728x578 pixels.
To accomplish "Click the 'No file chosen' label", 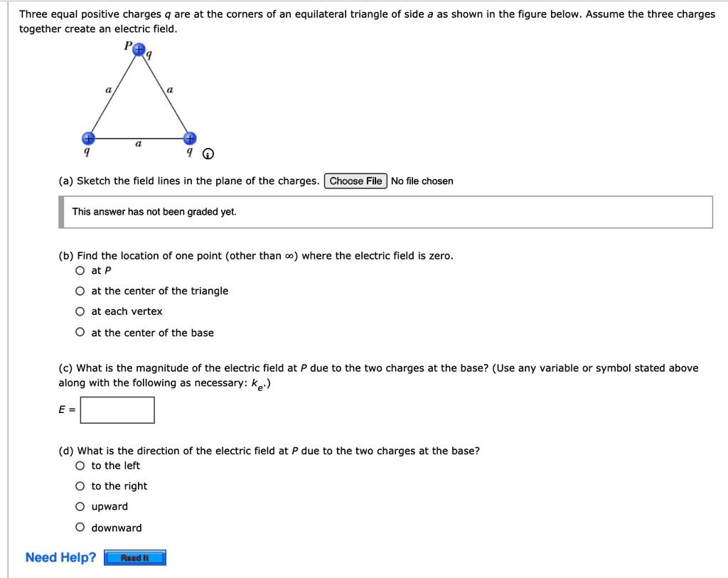I will 422,181.
